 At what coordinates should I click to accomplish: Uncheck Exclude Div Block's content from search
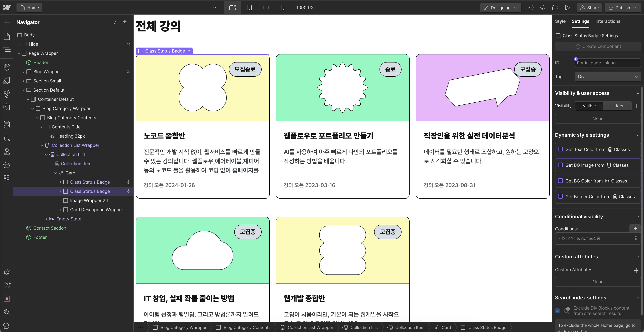pos(558,311)
